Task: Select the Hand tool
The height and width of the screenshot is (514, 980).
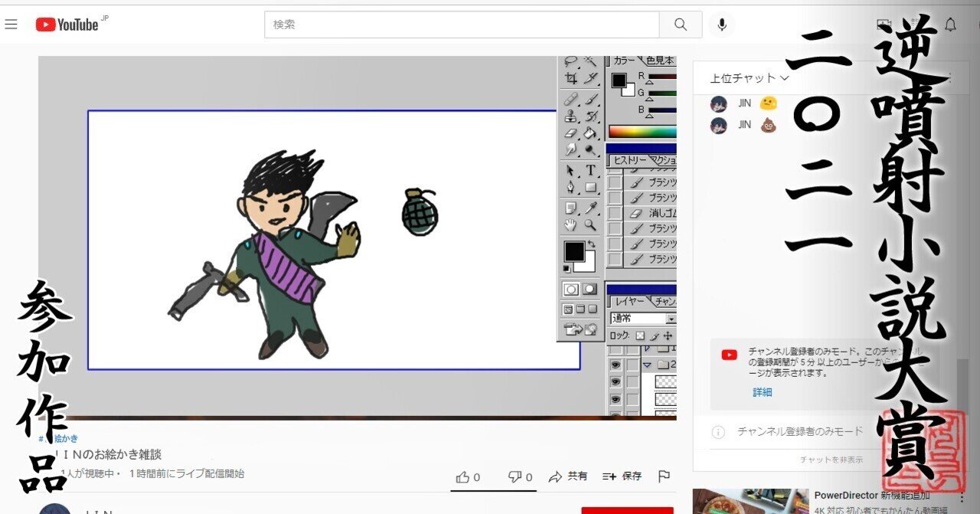Action: click(x=571, y=224)
